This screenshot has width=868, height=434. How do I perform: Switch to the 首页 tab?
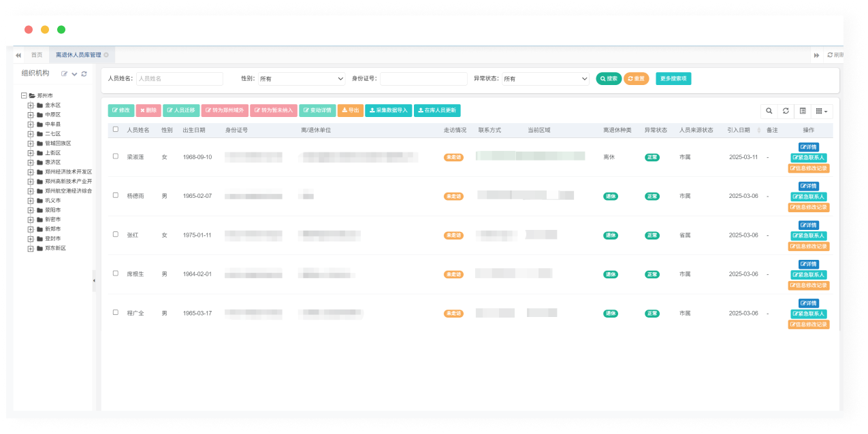[x=37, y=55]
